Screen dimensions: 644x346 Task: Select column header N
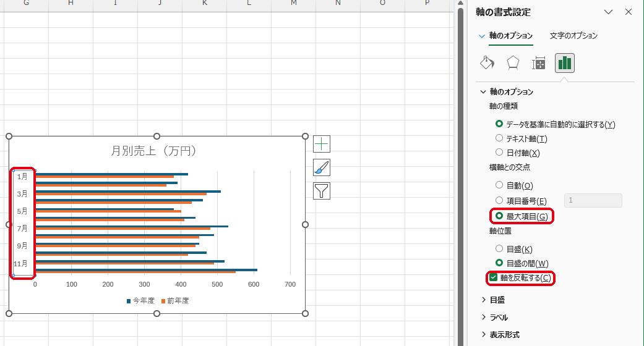pyautogui.click(x=338, y=3)
